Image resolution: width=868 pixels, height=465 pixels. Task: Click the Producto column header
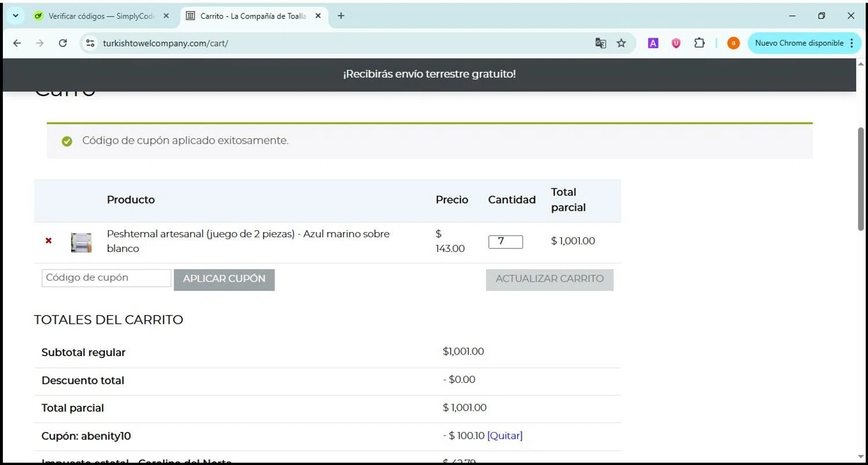[x=131, y=200]
